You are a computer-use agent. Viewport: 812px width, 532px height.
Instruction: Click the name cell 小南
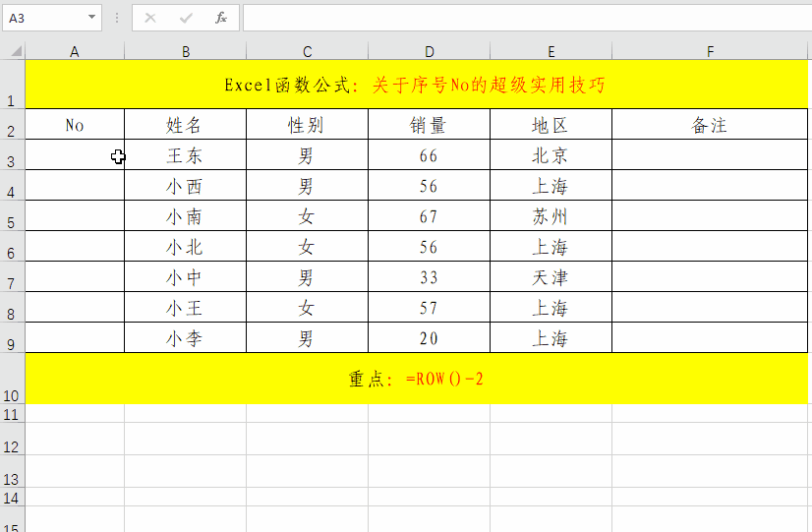pyautogui.click(x=186, y=216)
